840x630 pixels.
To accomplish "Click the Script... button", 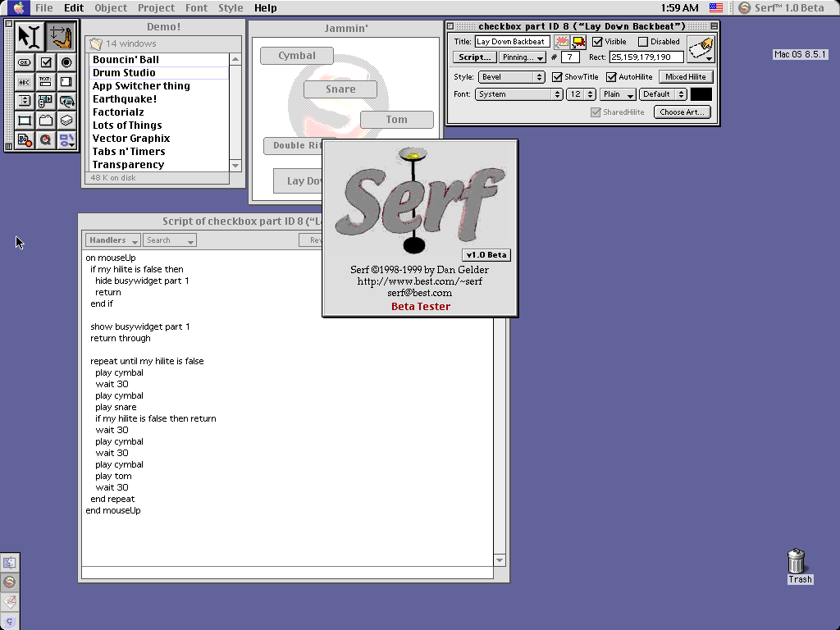I will [x=475, y=57].
